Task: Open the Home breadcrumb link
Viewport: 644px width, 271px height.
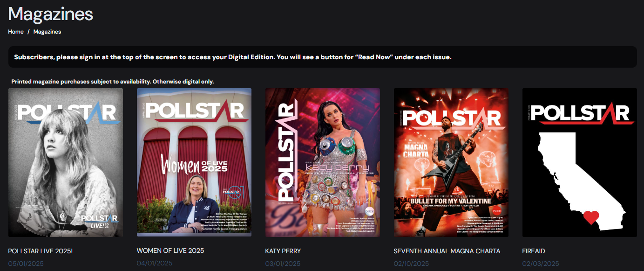Action: (x=16, y=32)
